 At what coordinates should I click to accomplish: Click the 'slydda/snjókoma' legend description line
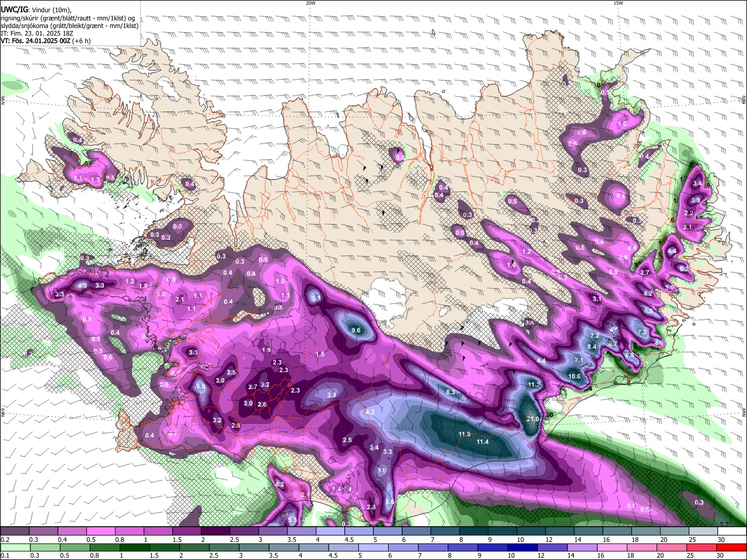coord(69,26)
